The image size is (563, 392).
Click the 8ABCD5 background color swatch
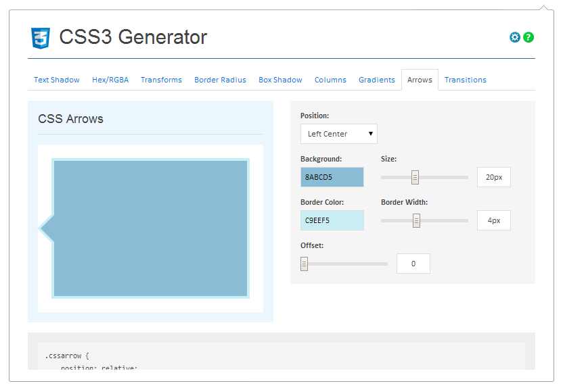point(332,176)
